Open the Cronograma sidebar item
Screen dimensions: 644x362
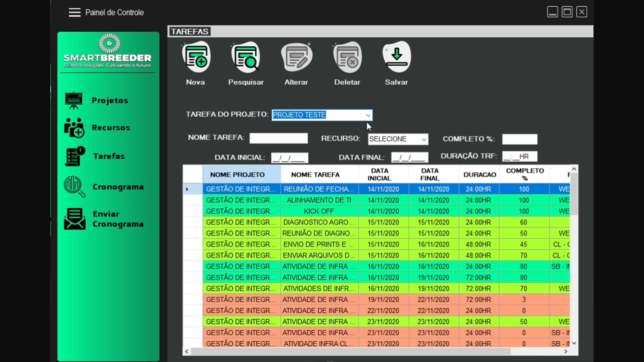[104, 187]
